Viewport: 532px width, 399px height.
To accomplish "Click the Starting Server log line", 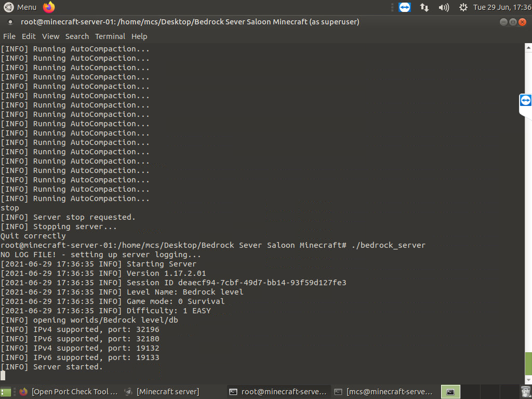I will pos(98,264).
